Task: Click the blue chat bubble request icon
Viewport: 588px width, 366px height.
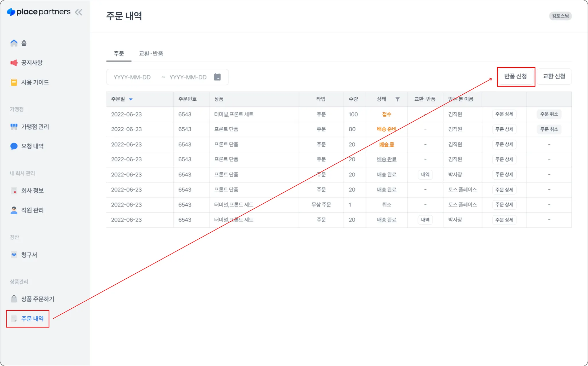Action: 14,146
